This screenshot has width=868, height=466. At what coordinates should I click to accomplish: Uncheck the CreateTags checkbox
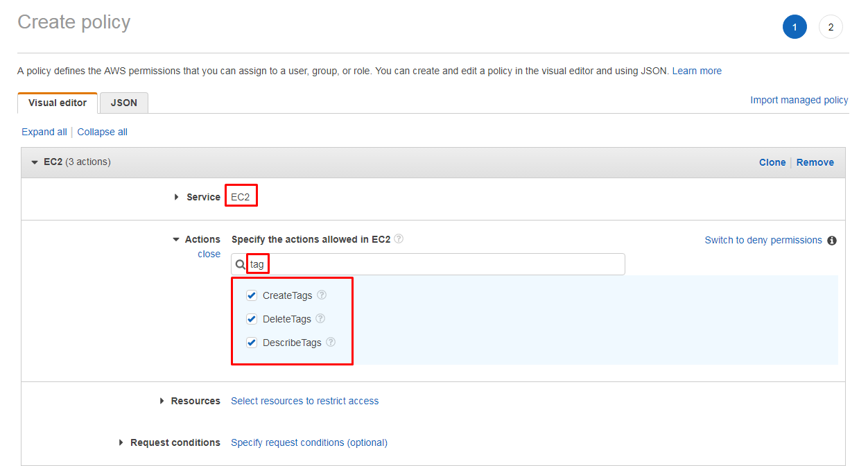[x=252, y=295]
